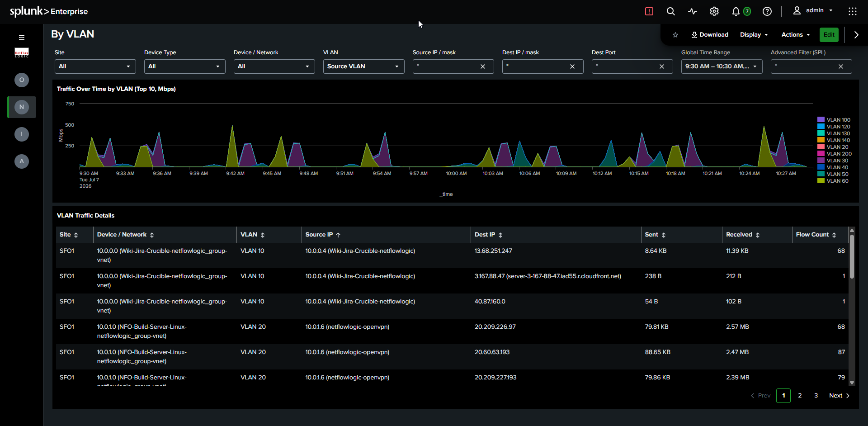Open the Actions dropdown menu

pos(795,35)
